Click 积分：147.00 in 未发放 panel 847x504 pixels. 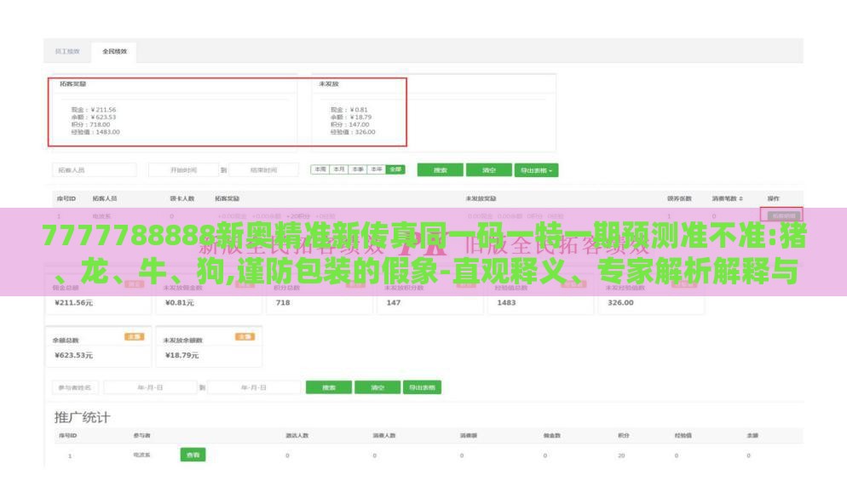pos(349,124)
